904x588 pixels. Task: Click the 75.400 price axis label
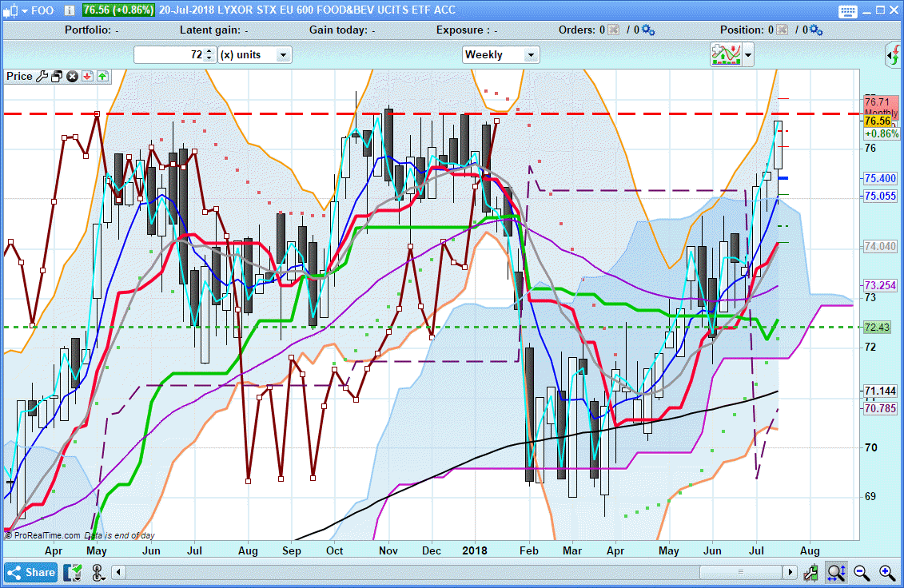pyautogui.click(x=880, y=179)
